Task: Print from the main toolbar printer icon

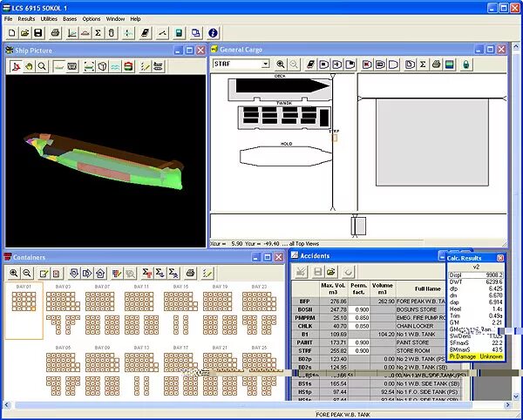Action: pyautogui.click(x=56, y=33)
